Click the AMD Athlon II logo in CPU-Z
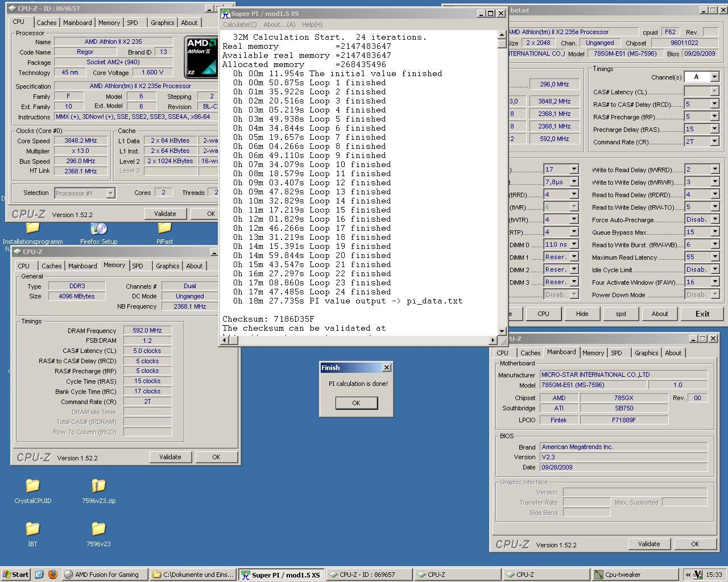Screen dimensions: 728x582 [x=201, y=57]
